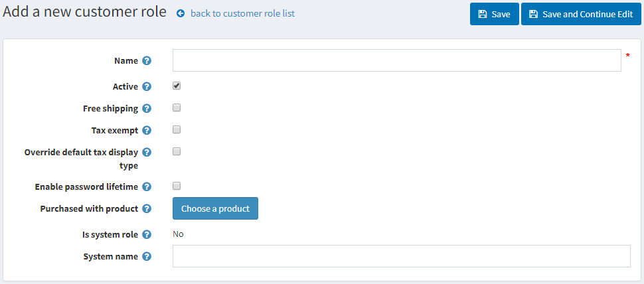Click Save and Continue Edit button
644x284 pixels.
[x=581, y=14]
